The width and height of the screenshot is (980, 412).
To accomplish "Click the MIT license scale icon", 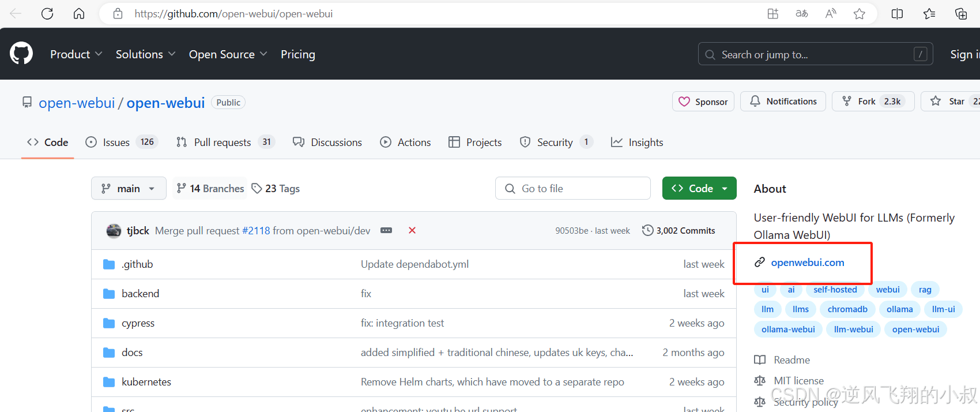I will 760,381.
